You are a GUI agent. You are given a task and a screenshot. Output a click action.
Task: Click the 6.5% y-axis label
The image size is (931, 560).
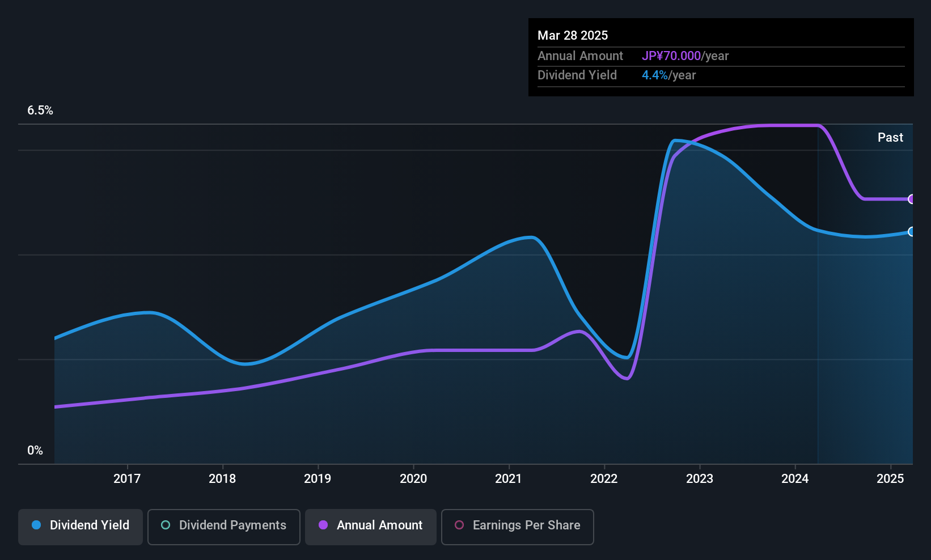[x=40, y=111]
